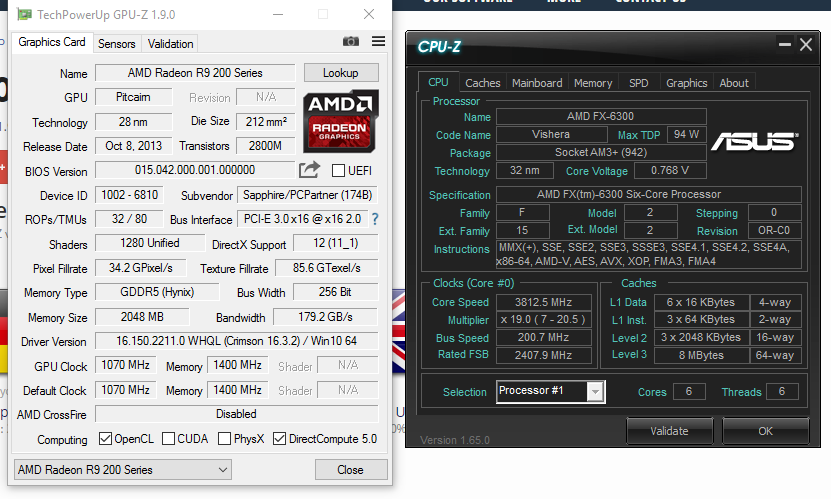The height and width of the screenshot is (499, 831).
Task: Click the Multiplier value x 19.0 ( 7 - 20.5 )
Action: [x=543, y=319]
